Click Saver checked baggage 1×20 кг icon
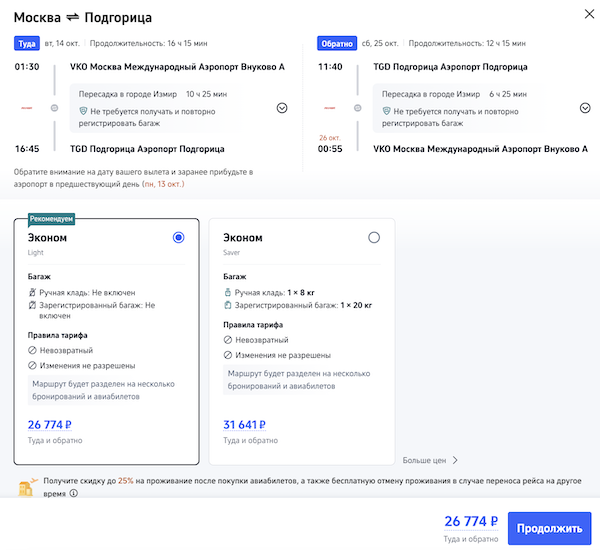 (228, 306)
